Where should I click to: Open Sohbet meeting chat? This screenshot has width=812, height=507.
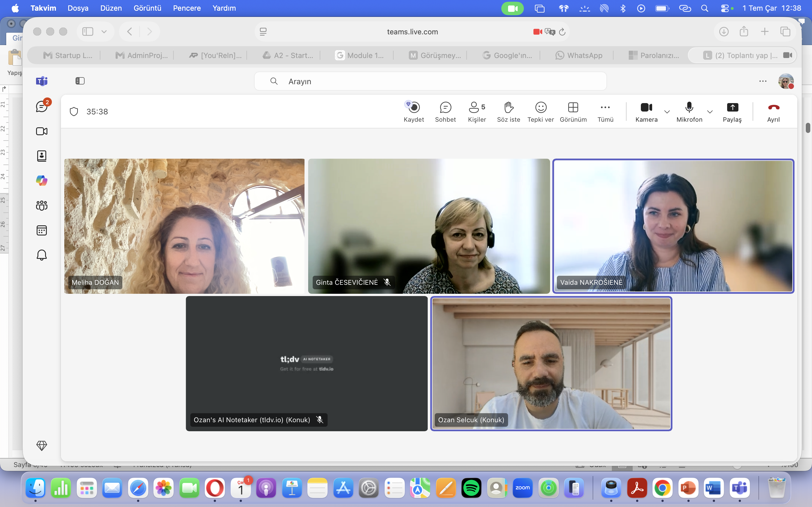tap(445, 112)
